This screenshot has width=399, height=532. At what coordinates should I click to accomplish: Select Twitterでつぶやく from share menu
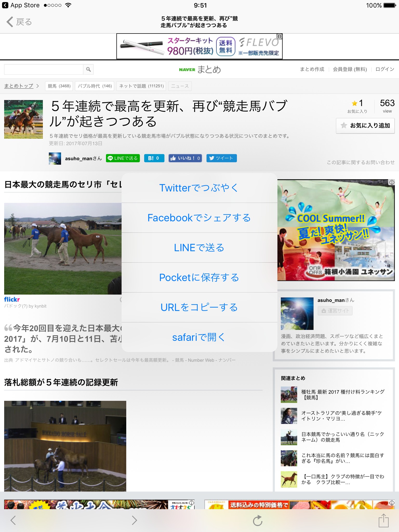pos(199,188)
